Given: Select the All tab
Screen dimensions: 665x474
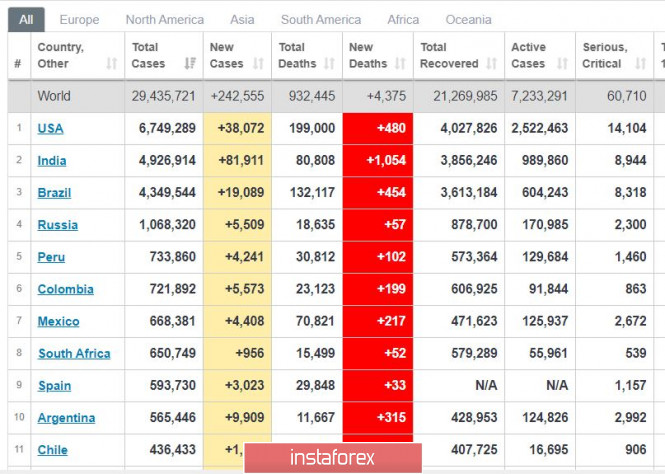Looking at the screenshot, I should 26,19.
